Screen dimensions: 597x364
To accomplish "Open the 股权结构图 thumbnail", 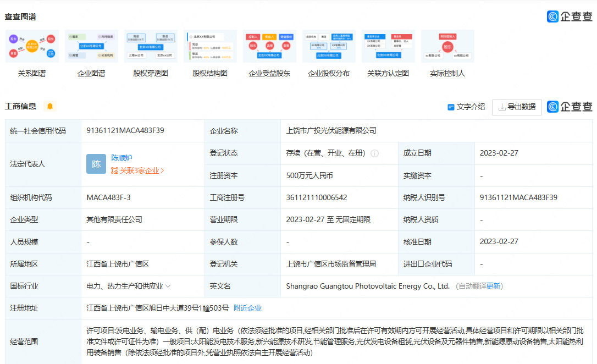I will [x=210, y=47].
